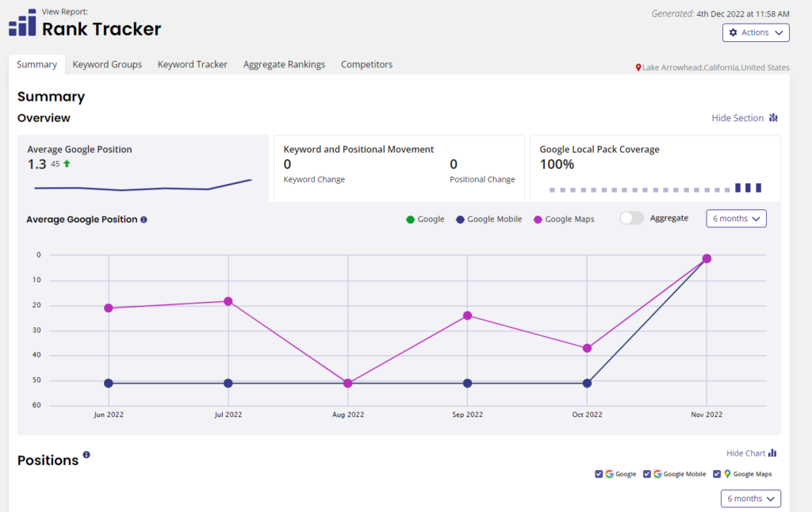Open the 6 months dropdown in Positions section

[750, 499]
